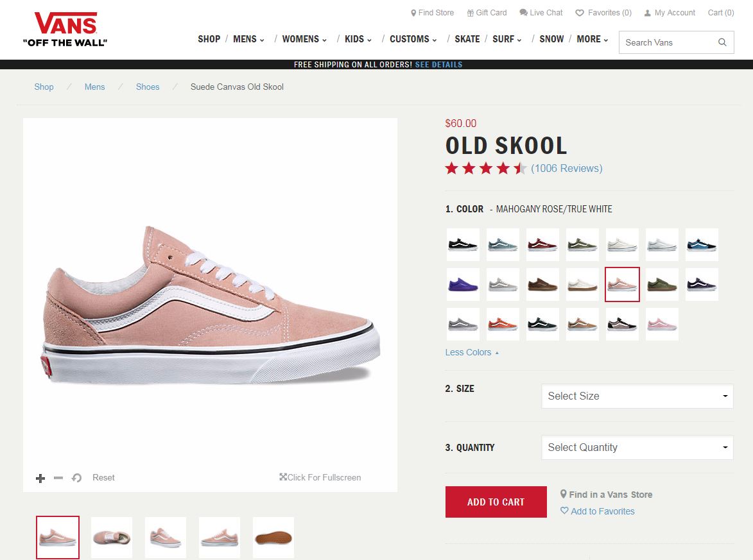753x560 pixels.
Task: Click the Reset zoom text
Action: pos(103,477)
